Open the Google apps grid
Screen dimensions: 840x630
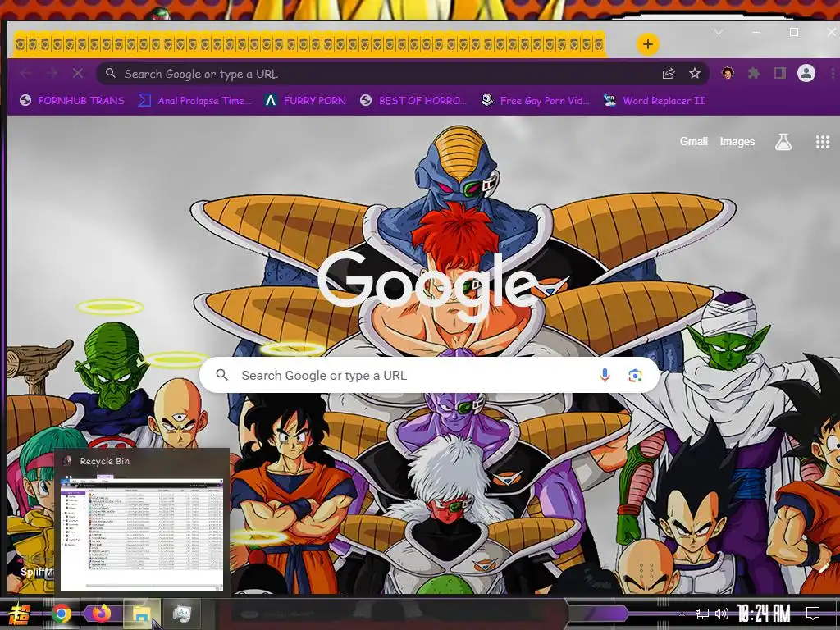[822, 142]
